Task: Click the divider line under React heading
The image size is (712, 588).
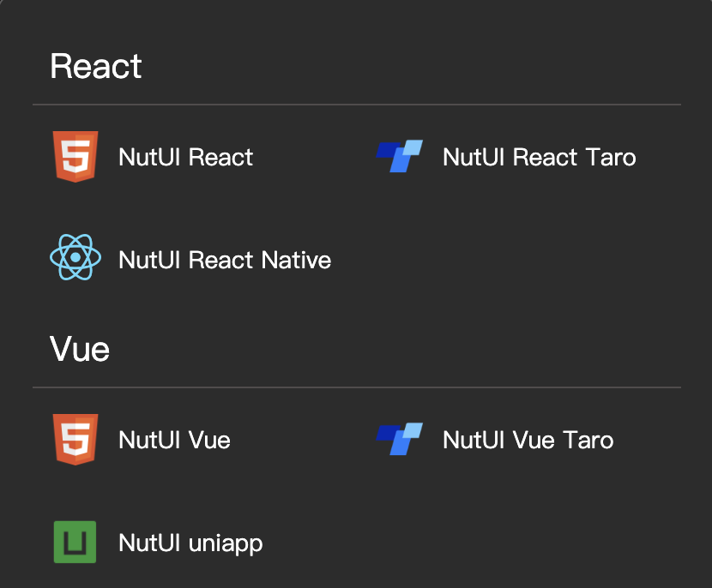Action: (x=357, y=105)
